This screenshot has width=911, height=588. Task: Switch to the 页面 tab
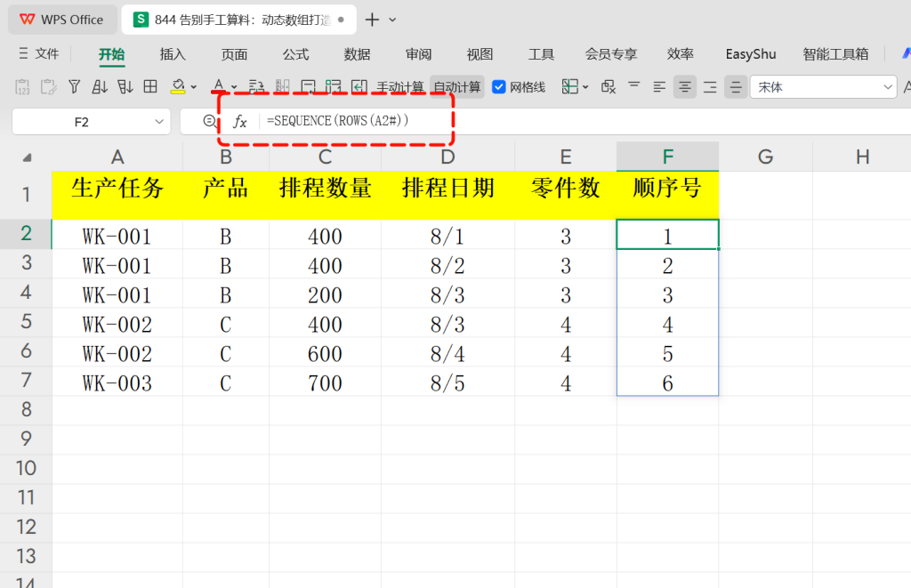pyautogui.click(x=234, y=54)
